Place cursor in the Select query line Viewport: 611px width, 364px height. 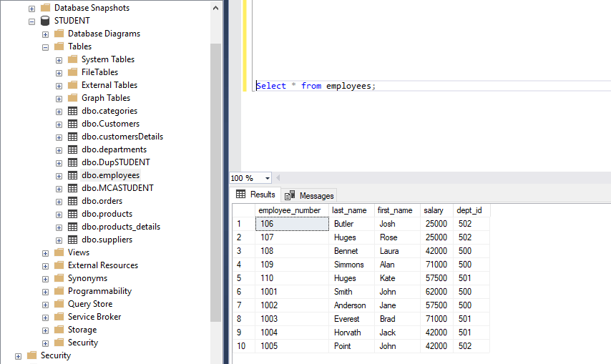coord(316,86)
